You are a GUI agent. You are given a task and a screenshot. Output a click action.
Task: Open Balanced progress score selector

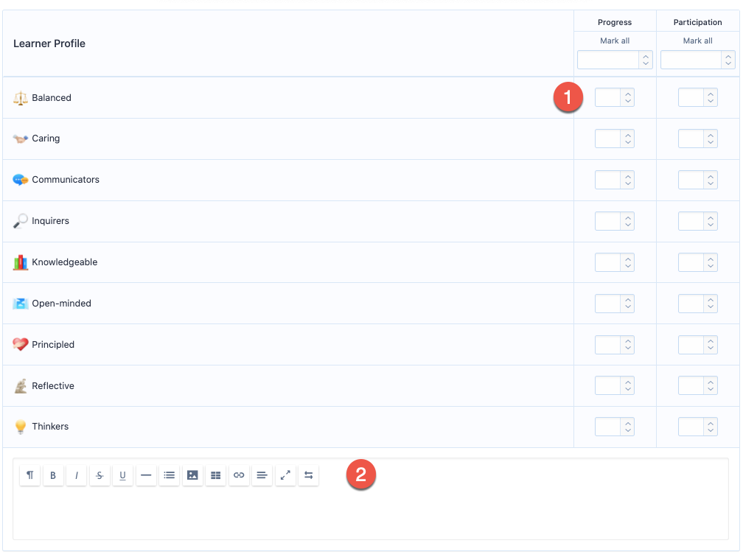point(615,97)
